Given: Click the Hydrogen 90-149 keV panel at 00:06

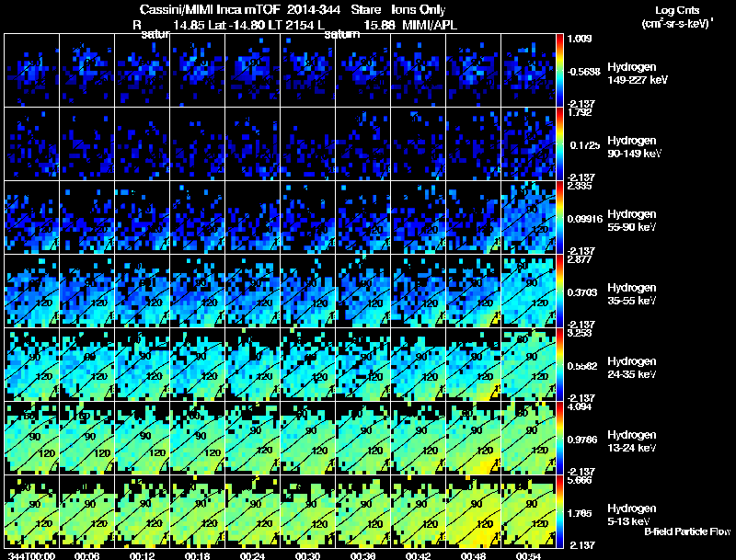Looking at the screenshot, I should (86, 144).
